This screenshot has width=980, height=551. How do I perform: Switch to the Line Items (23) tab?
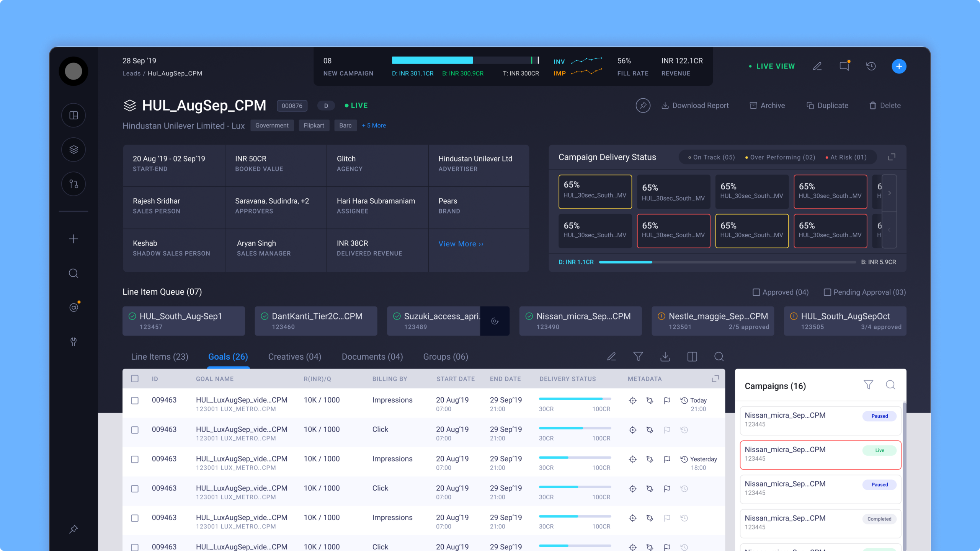tap(160, 357)
